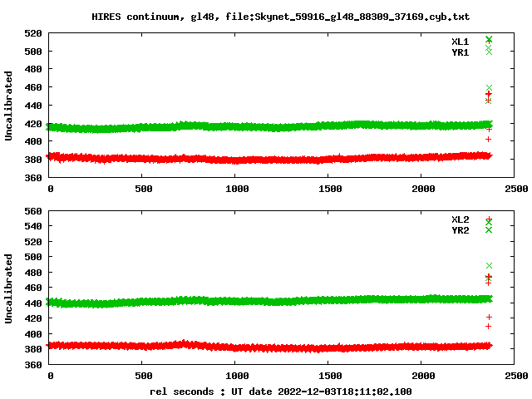The image size is (532, 399).
Task: Click the 440 tick label in the XL2/YR2 plot
Action: click(x=33, y=303)
